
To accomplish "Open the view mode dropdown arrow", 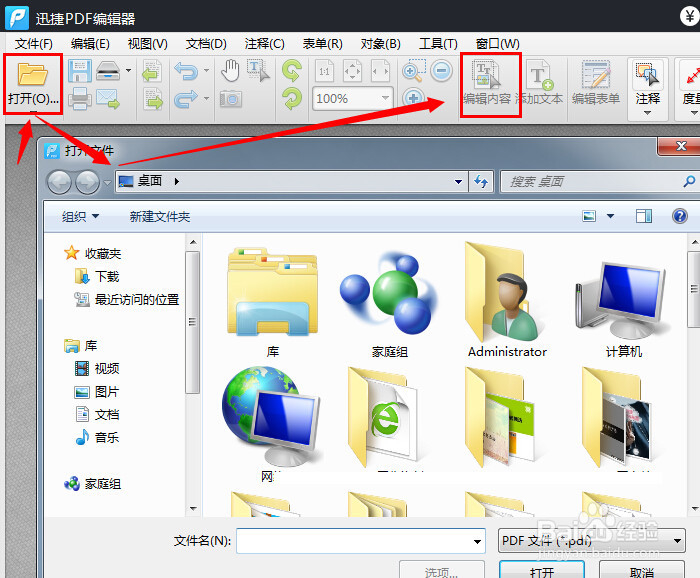I will point(610,216).
